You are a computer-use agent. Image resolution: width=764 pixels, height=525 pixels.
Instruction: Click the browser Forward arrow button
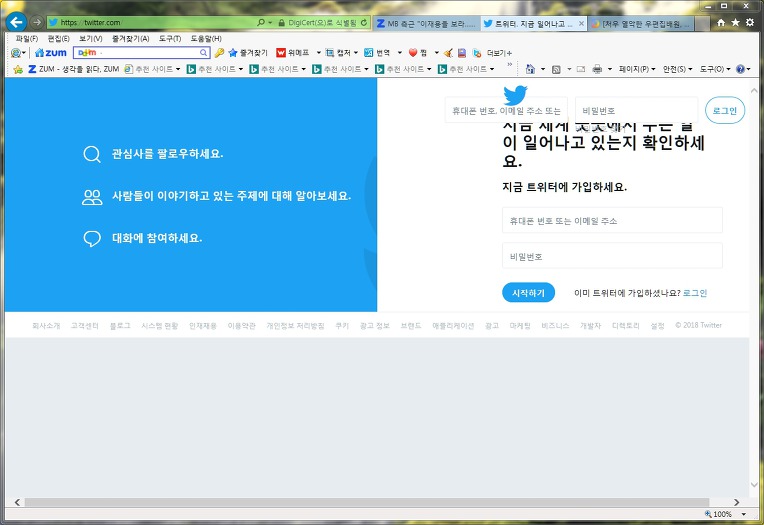tap(37, 22)
